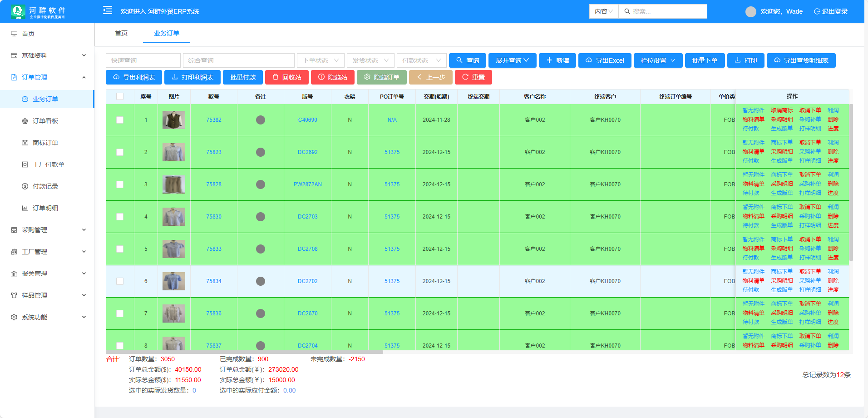Click the user avatar icon
868x418 pixels.
(750, 11)
